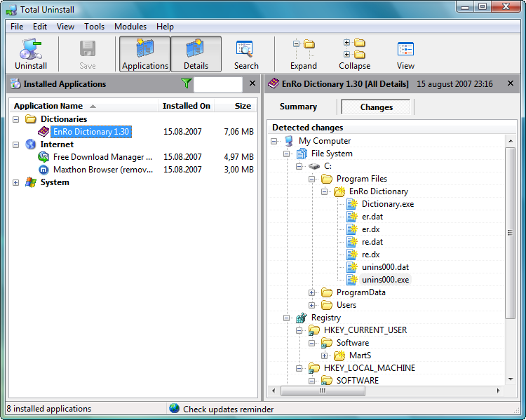Screen dimensions: 526x420
Task: Click the vertical scrollbar thumb in changes tree
Action: 511,233
